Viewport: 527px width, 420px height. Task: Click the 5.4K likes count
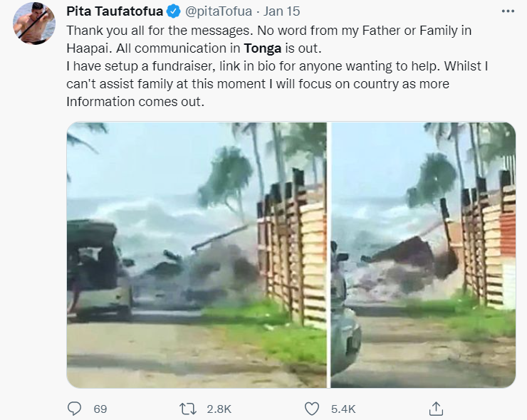click(343, 409)
